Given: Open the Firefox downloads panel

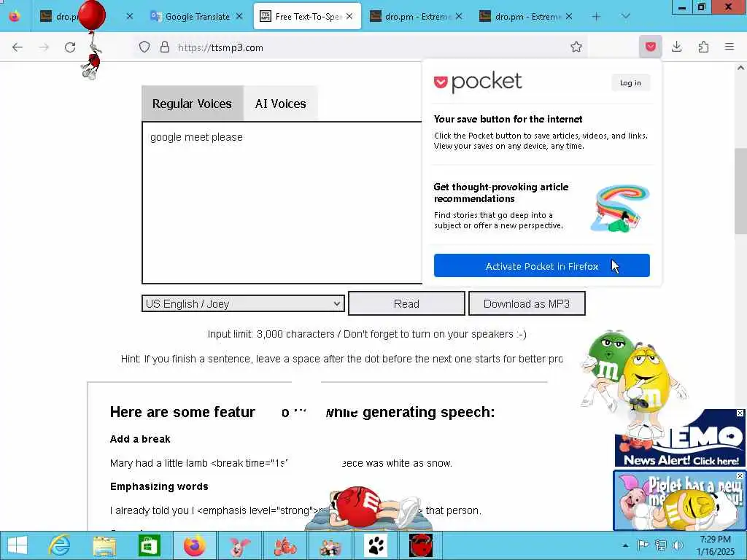Looking at the screenshot, I should pyautogui.click(x=676, y=47).
